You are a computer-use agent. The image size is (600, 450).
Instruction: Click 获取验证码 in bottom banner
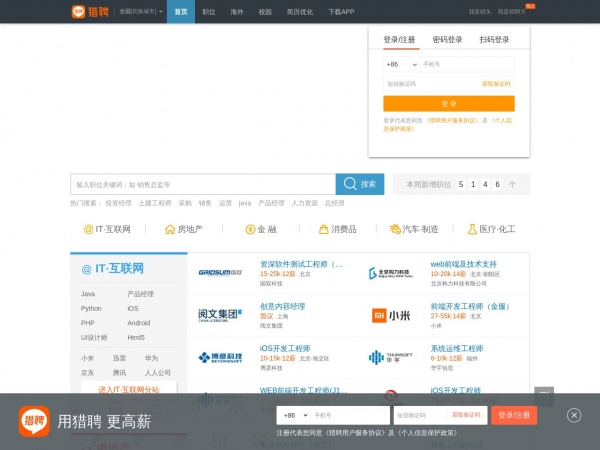466,415
